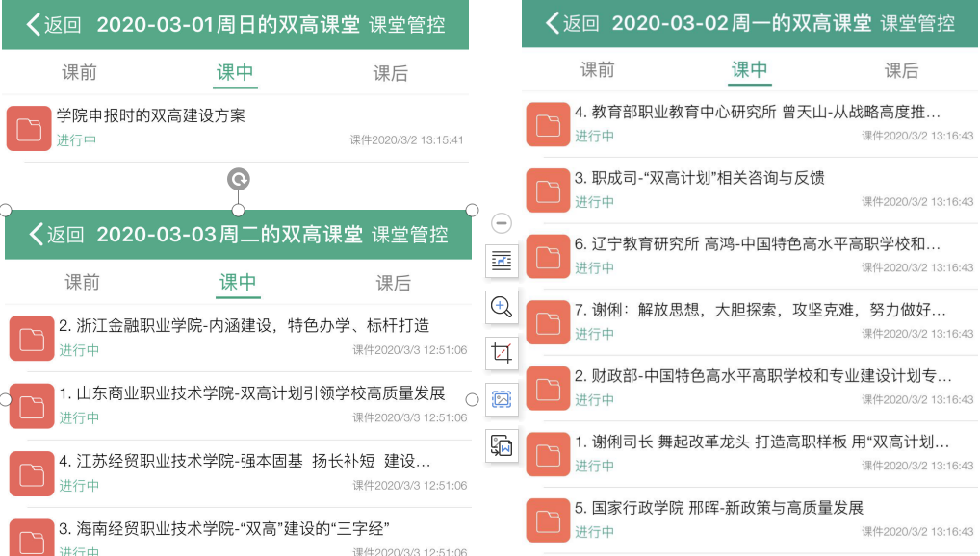Image resolution: width=980 pixels, height=556 pixels.
Task: Click the region screenshot capture icon
Action: point(502,399)
